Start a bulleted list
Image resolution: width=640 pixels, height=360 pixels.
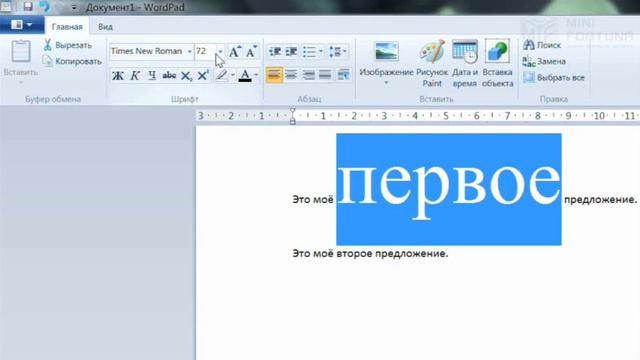click(x=309, y=52)
